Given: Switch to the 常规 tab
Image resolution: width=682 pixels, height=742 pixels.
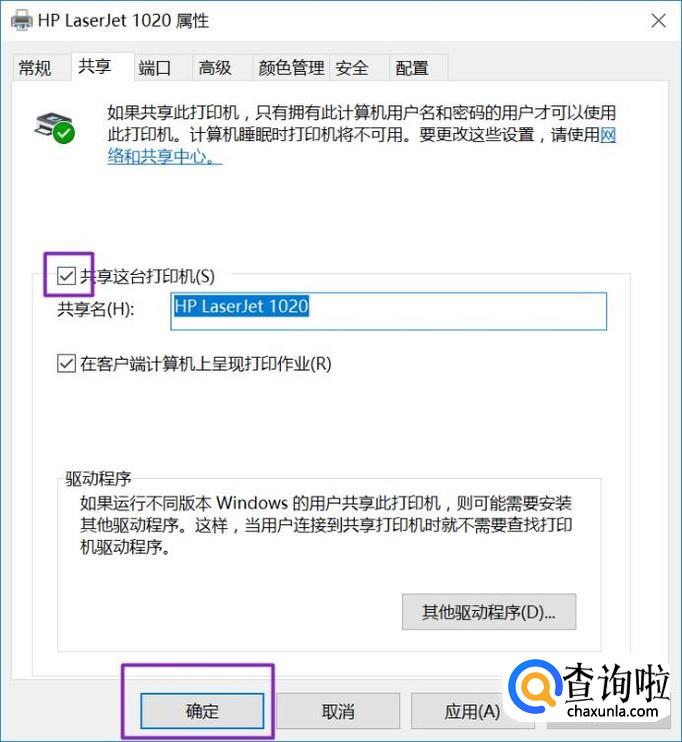Looking at the screenshot, I should click(x=35, y=68).
